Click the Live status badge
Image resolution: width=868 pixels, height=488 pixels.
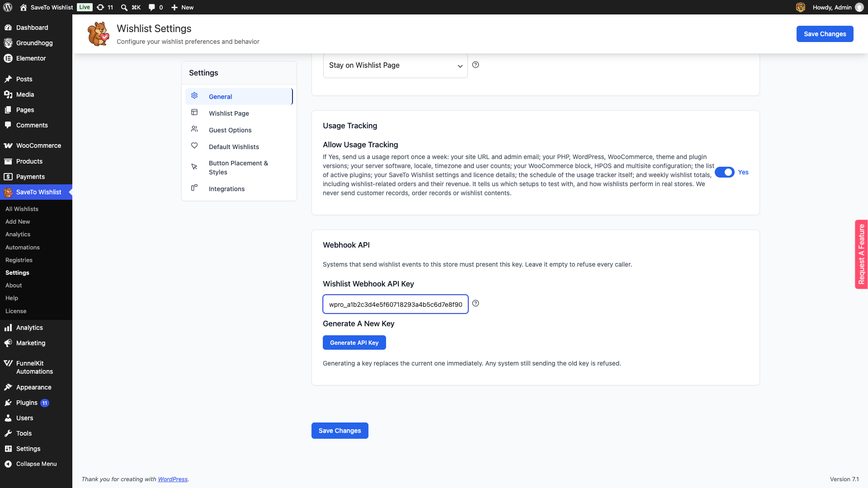85,7
